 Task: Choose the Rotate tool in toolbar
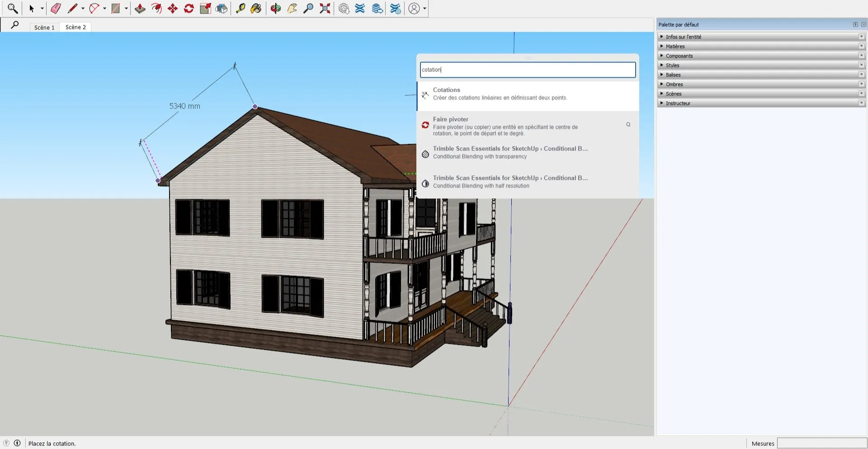tap(189, 8)
